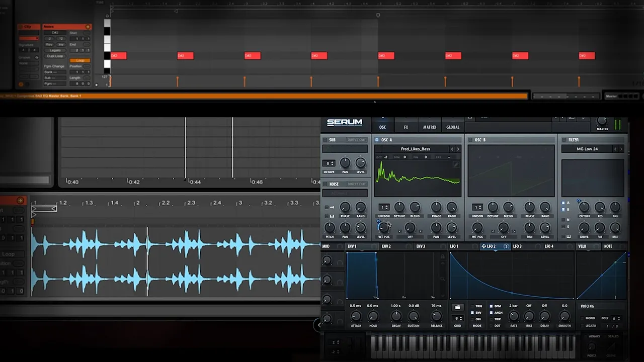Viewport: 644px width, 362px height.
Task: Click the OSC A WT POS knob
Action: click(384, 228)
